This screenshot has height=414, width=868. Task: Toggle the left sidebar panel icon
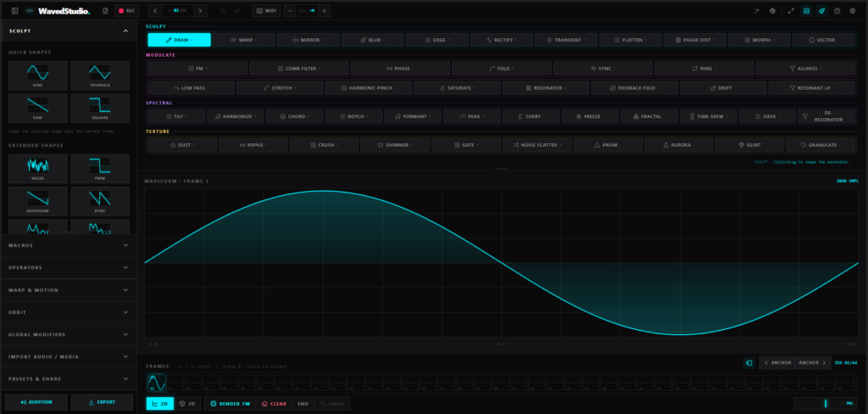15,10
